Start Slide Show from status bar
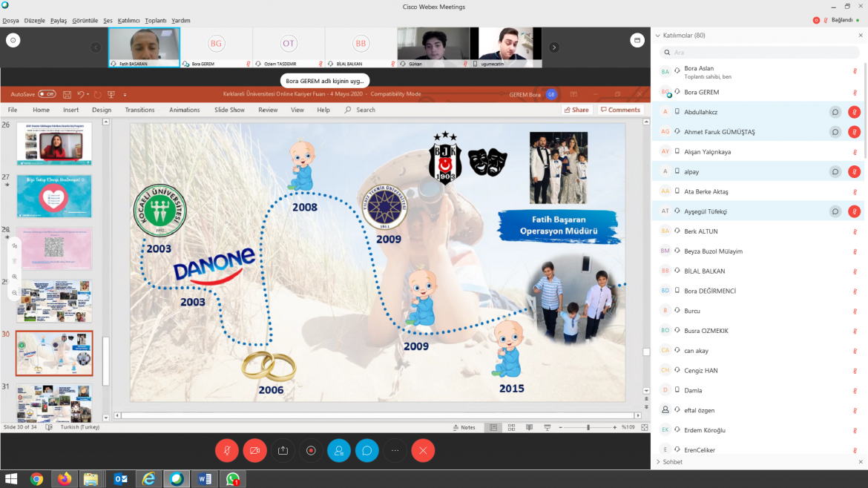The height and width of the screenshot is (488, 868). tap(548, 427)
